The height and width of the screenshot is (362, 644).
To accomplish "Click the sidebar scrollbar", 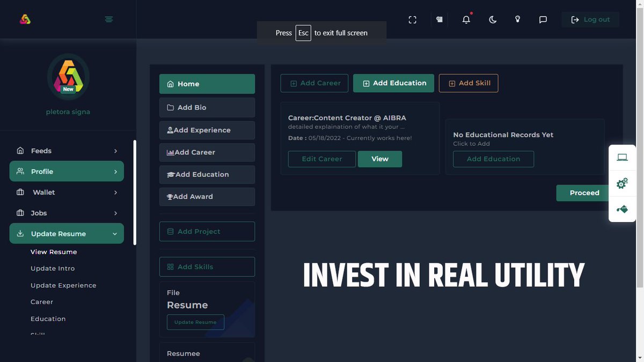I will (x=135, y=193).
